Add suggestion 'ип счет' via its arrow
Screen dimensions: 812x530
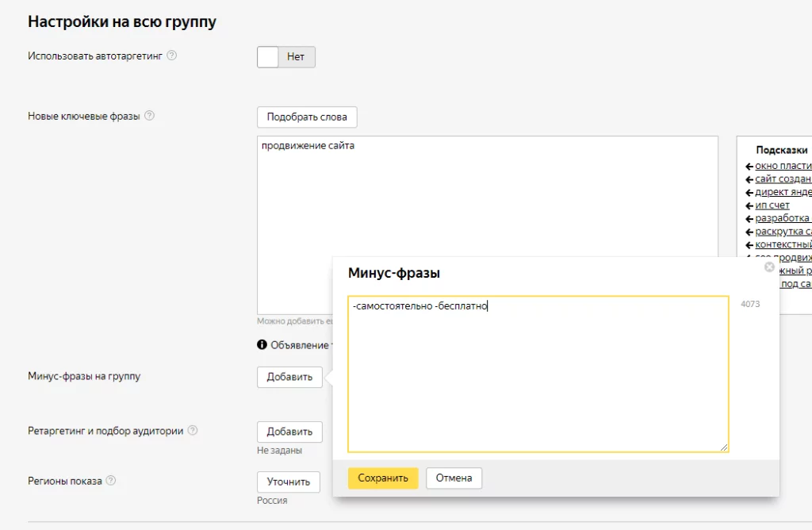[749, 205]
